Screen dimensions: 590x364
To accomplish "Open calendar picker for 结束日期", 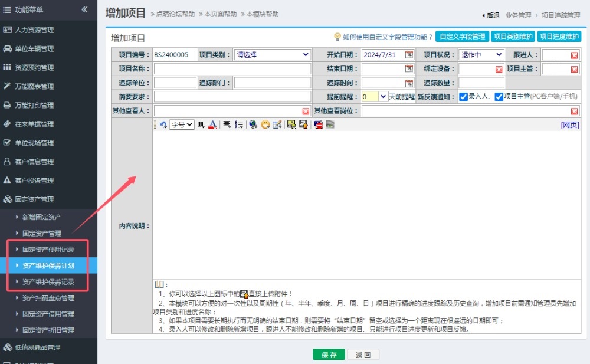I will 409,69.
